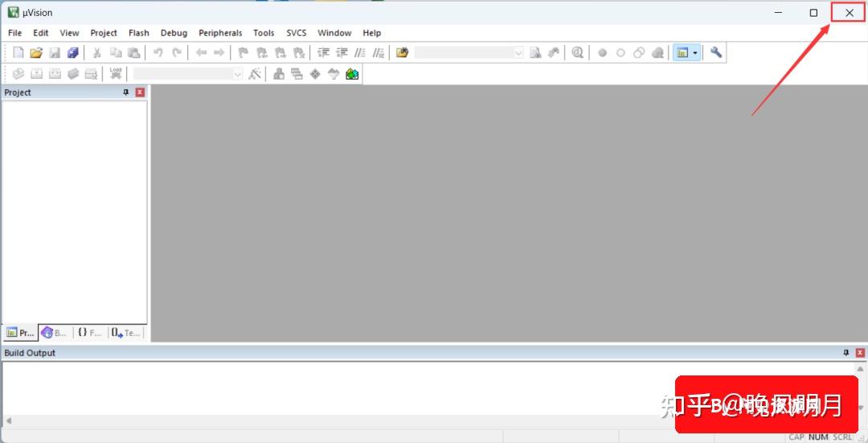Click the Load download icon
Screen dimensions: 868x443
[x=116, y=74]
